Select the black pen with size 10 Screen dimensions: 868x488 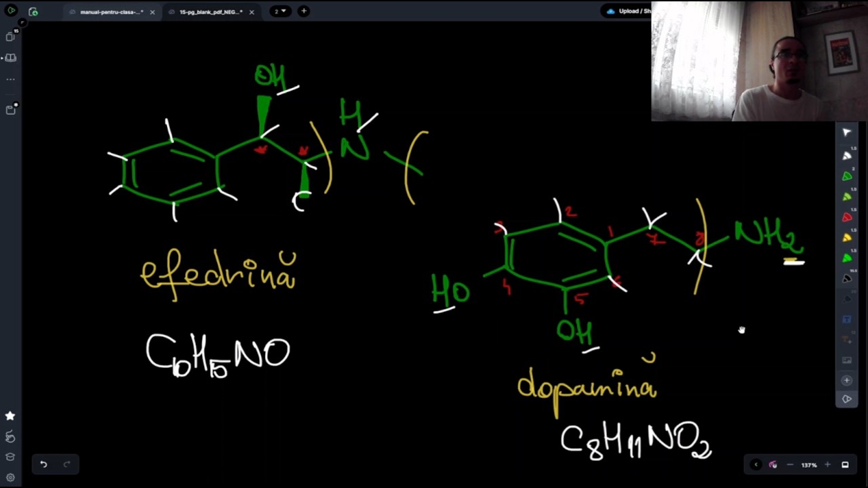pyautogui.click(x=846, y=278)
